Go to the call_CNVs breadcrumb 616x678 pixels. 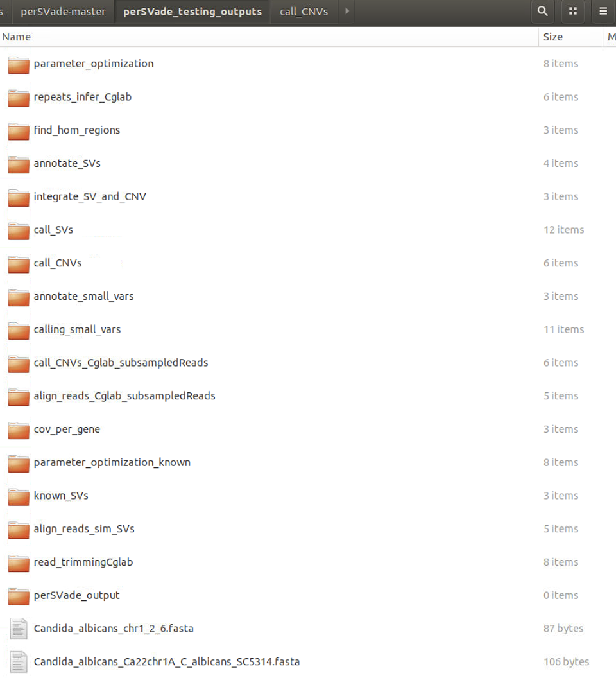[304, 12]
